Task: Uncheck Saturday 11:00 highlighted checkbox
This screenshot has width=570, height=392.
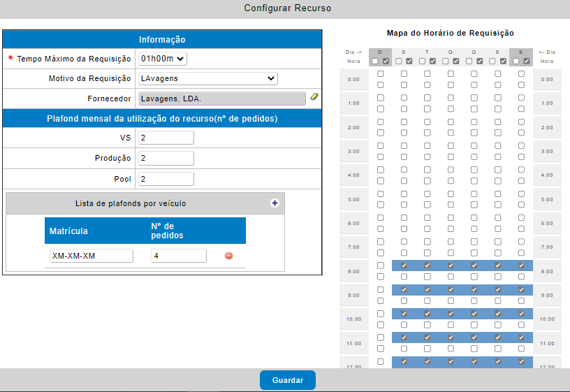Action: pyautogui.click(x=521, y=337)
